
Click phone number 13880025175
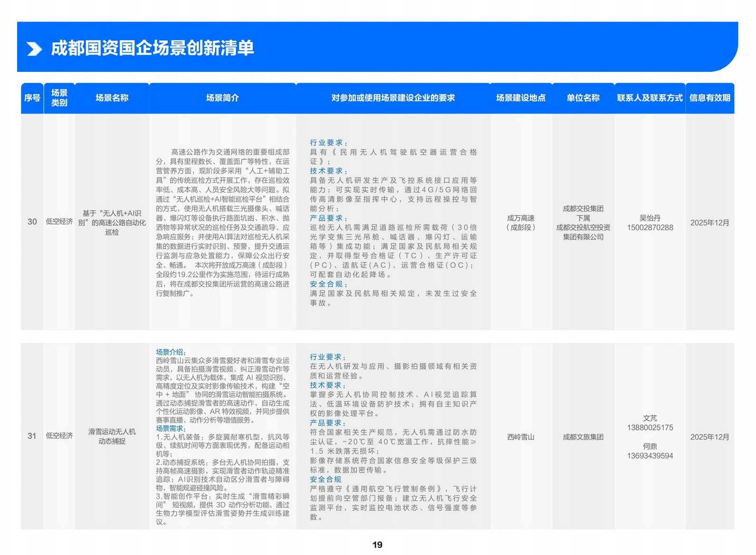(650, 428)
